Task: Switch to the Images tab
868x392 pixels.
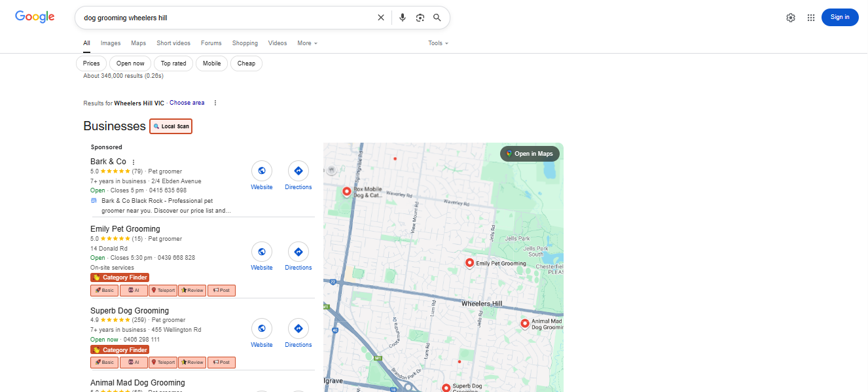Action: (x=111, y=43)
